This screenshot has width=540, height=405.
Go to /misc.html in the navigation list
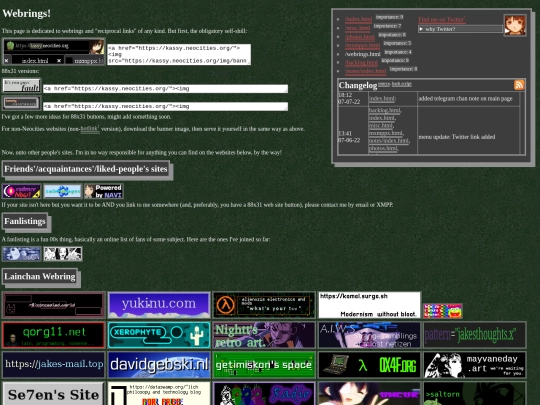(x=357, y=28)
